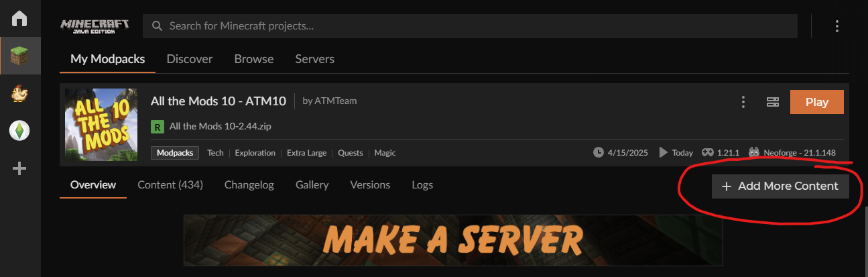The image size is (868, 277).
Task: Click the green R release badge
Action: 158,126
